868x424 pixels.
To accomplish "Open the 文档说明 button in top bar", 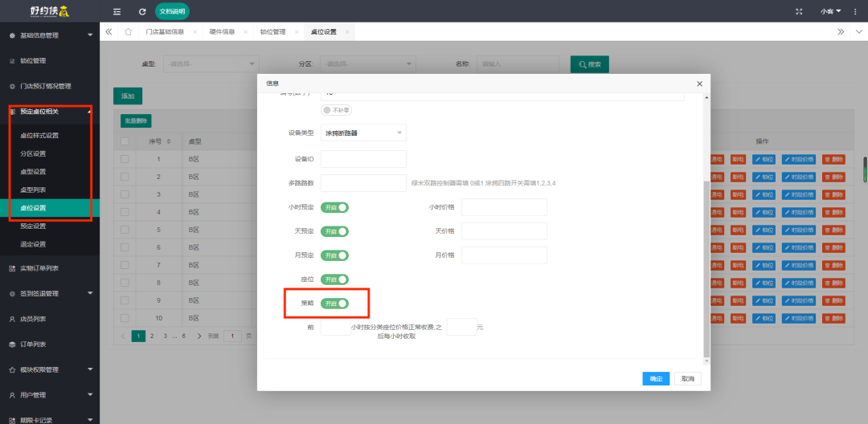I will point(172,11).
